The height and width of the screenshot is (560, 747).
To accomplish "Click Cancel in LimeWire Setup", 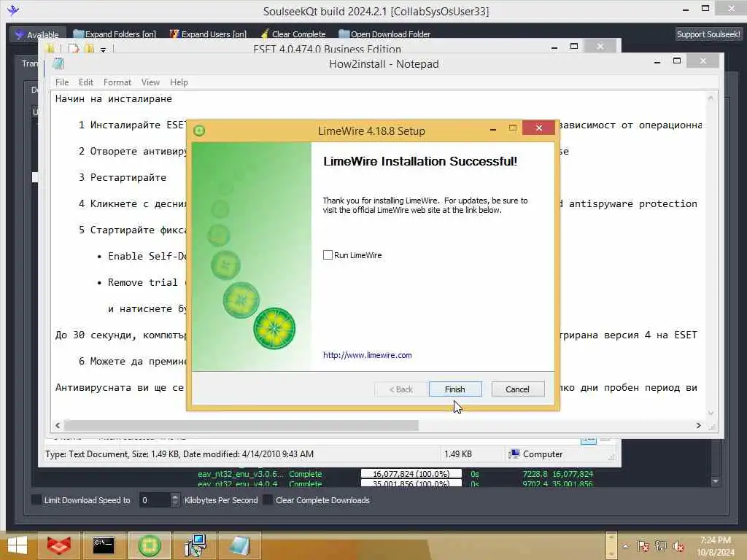I will (x=517, y=389).
